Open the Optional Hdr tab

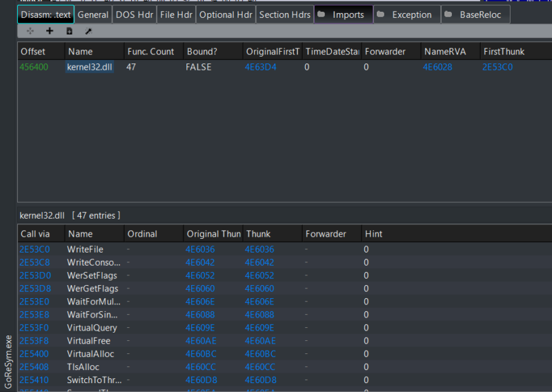click(x=226, y=14)
